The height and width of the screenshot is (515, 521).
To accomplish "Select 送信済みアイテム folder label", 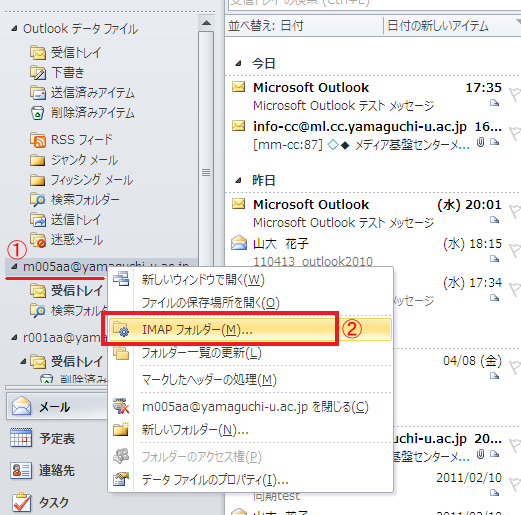I will [93, 93].
